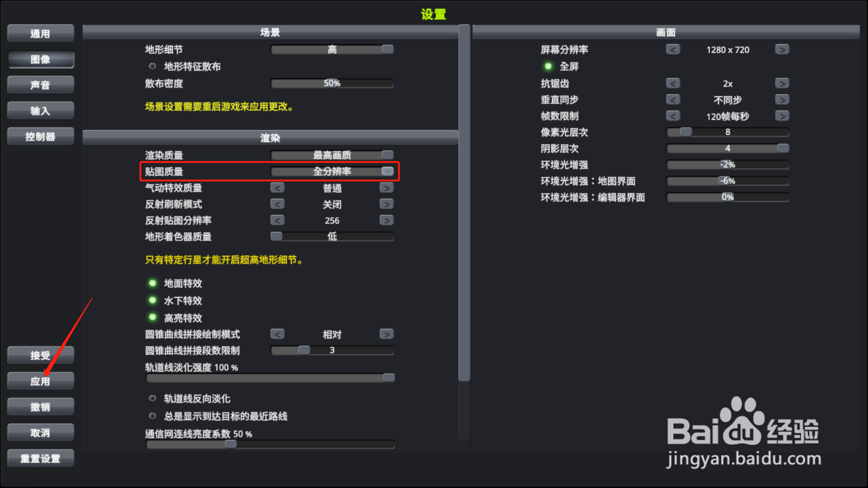Disable 水下特效 option
Image resolution: width=868 pixels, height=488 pixels.
[x=153, y=300]
